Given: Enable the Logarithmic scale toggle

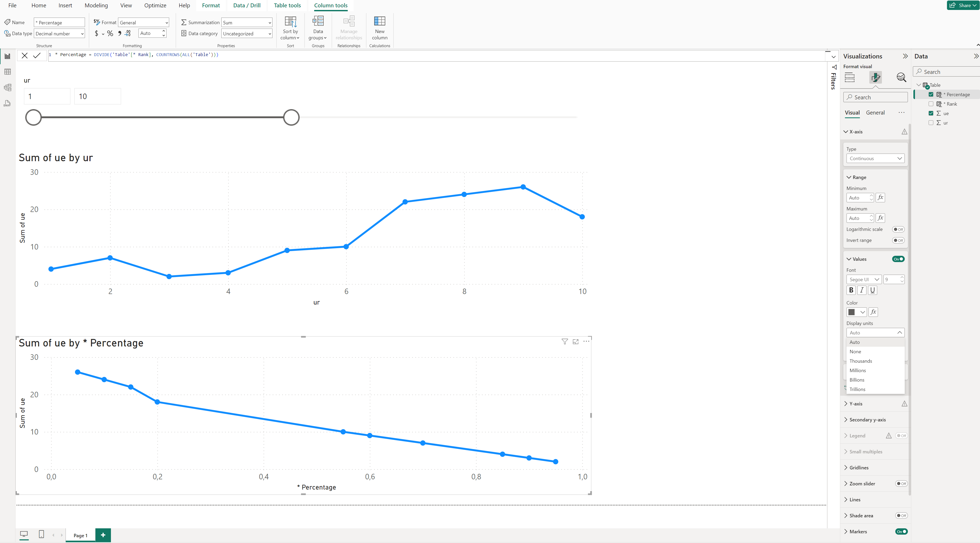Looking at the screenshot, I should coord(898,229).
